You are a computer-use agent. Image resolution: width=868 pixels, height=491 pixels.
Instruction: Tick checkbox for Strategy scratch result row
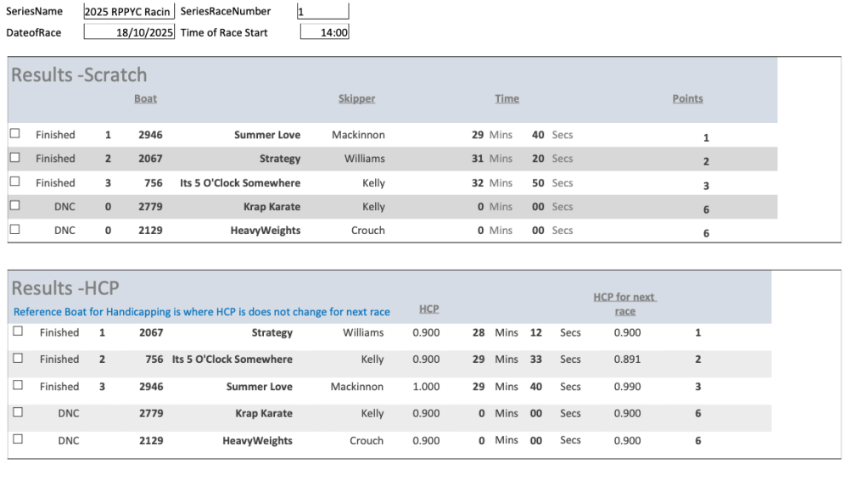(x=14, y=158)
